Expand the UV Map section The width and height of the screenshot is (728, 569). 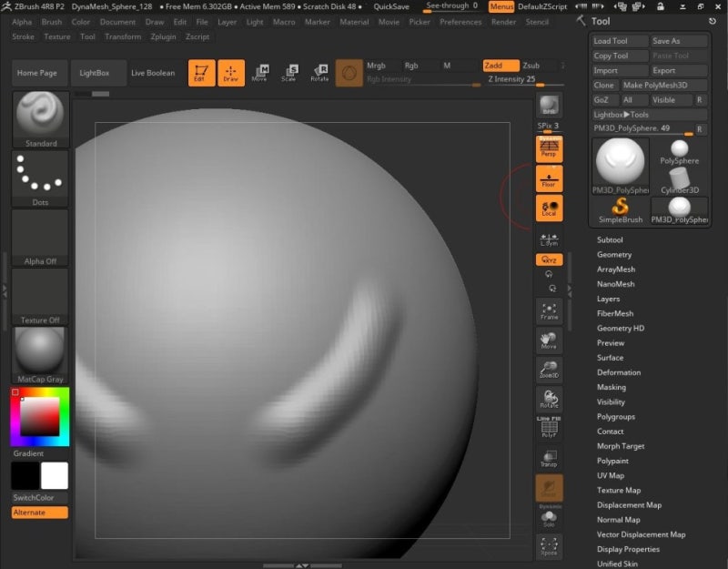[x=611, y=475]
